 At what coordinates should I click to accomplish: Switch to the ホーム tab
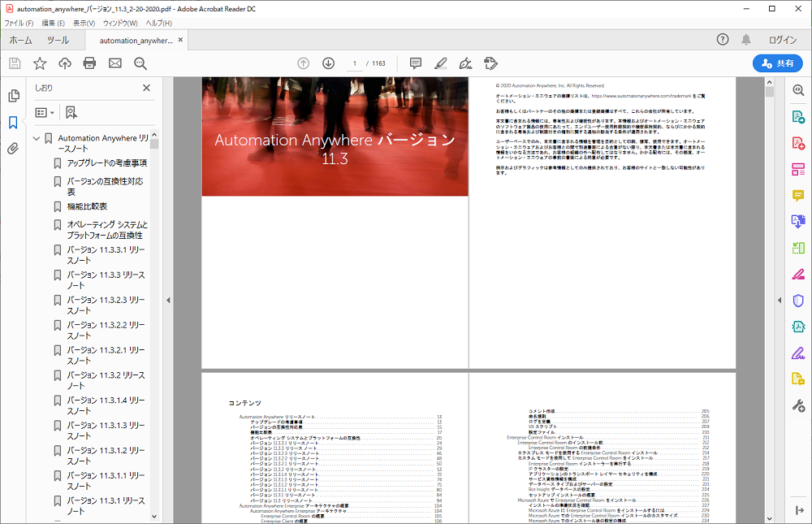coord(21,40)
